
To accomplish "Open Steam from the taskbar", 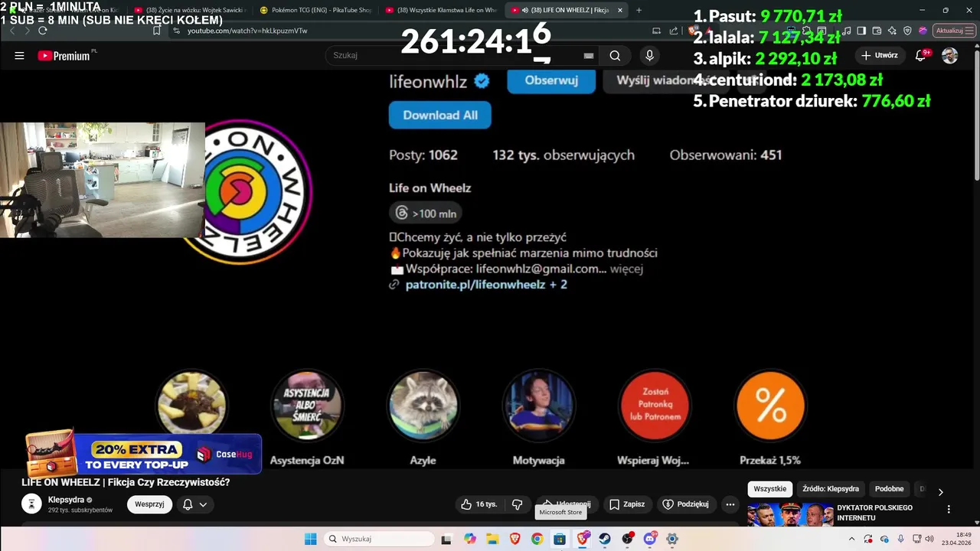I will coord(605,539).
